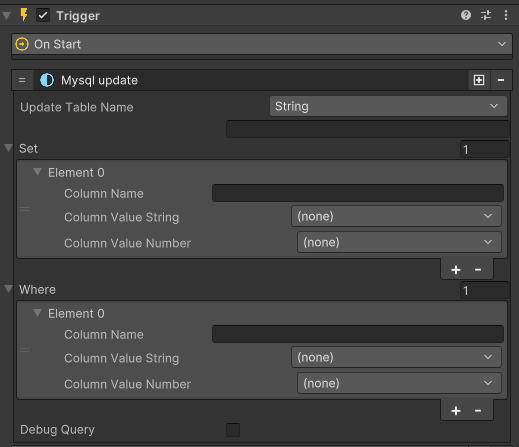Viewport: 519px width, 447px height.
Task: Open the Trigger preset settings icon
Action: coord(486,15)
